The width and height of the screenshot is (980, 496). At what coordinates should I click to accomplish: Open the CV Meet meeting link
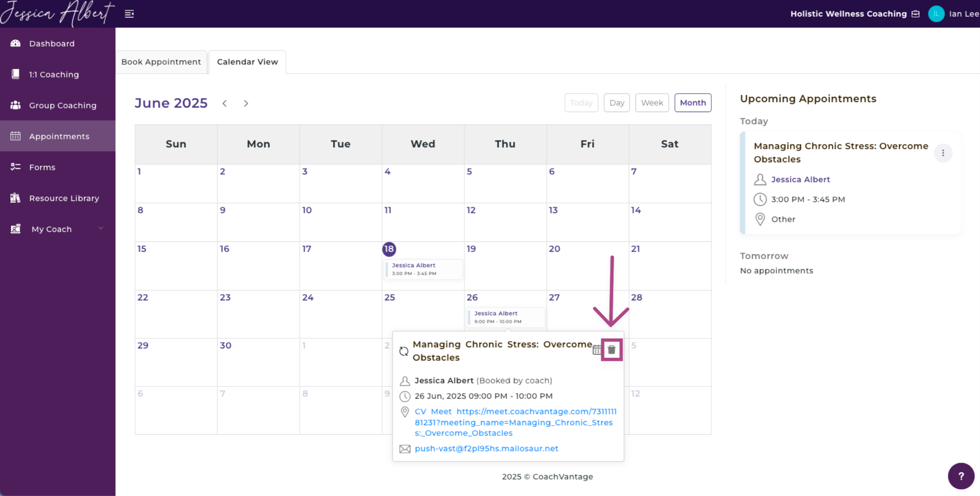click(x=515, y=422)
